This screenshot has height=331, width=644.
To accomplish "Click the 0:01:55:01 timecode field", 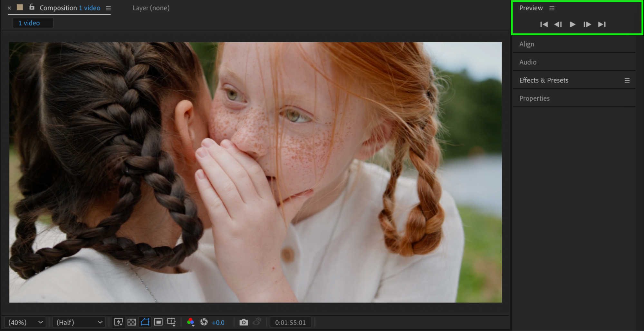I will pos(290,323).
